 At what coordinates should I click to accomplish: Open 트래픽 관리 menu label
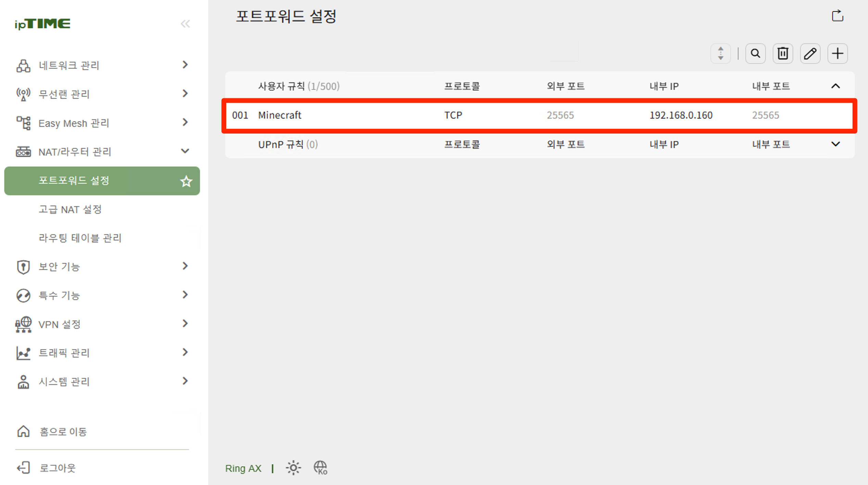pyautogui.click(x=64, y=353)
